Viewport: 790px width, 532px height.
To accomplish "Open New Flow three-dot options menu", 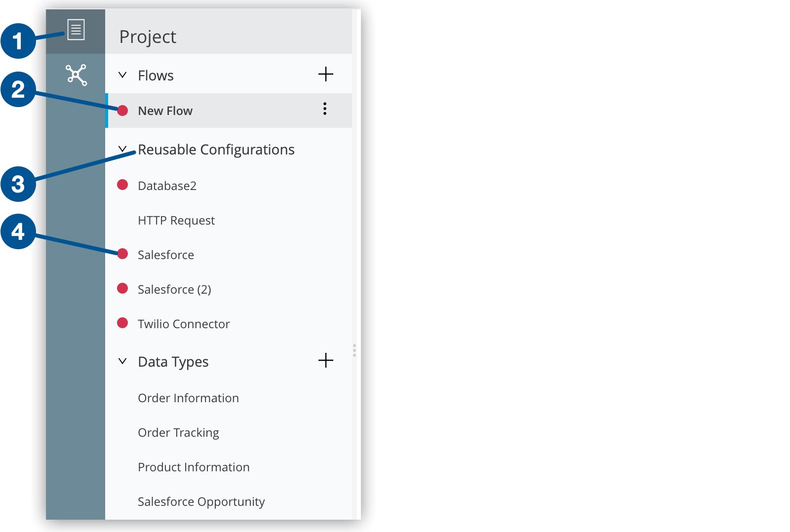I will click(325, 109).
